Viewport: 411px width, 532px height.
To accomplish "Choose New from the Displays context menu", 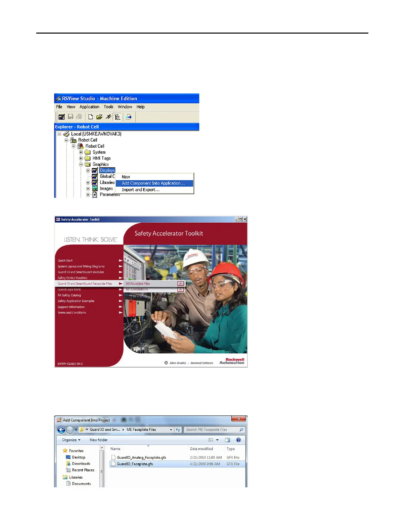I will [154, 177].
